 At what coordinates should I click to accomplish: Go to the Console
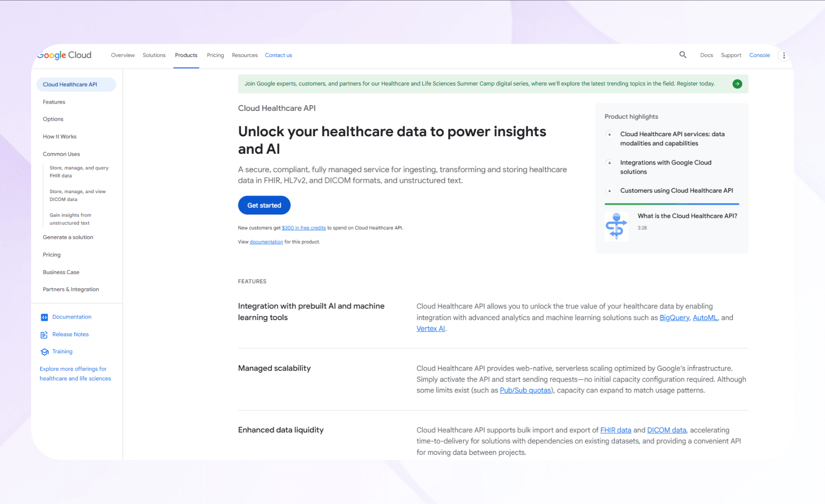tap(759, 55)
